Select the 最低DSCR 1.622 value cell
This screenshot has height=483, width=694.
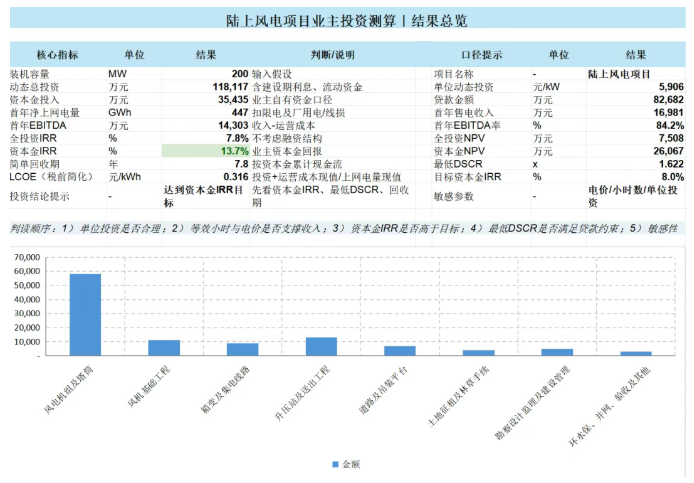click(x=636, y=164)
